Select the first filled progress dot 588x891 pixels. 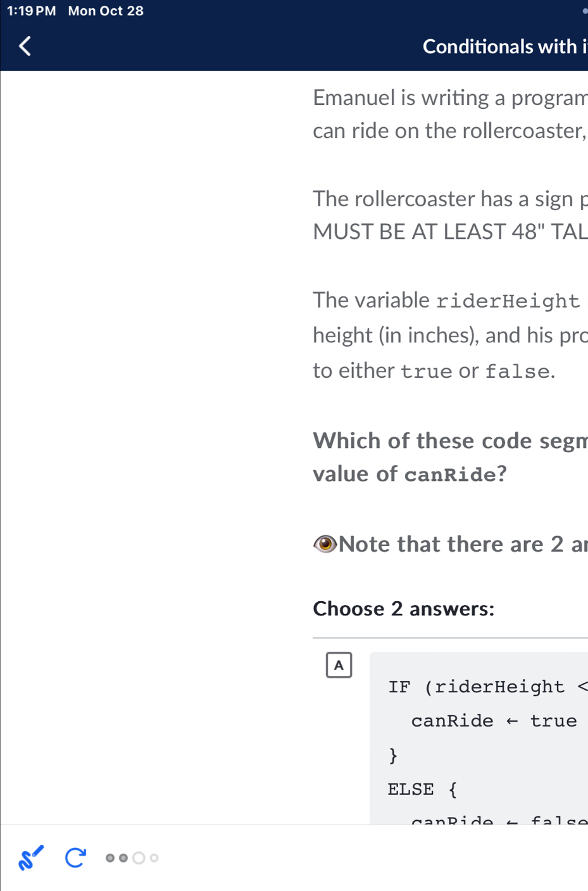pos(109,857)
